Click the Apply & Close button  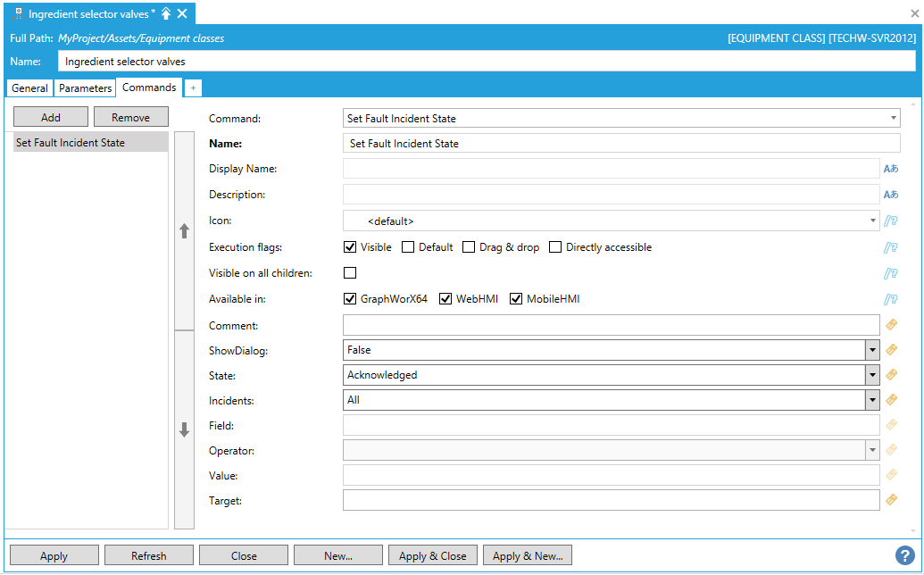(433, 555)
